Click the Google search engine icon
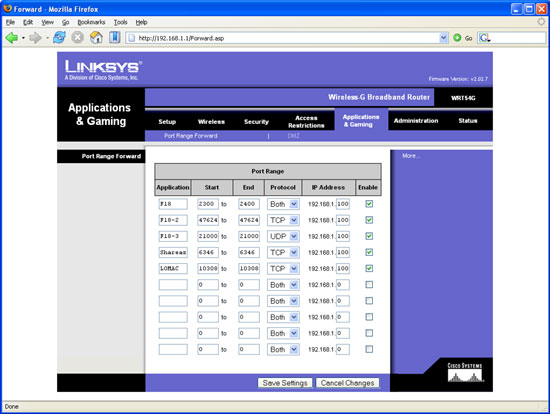 [484, 38]
